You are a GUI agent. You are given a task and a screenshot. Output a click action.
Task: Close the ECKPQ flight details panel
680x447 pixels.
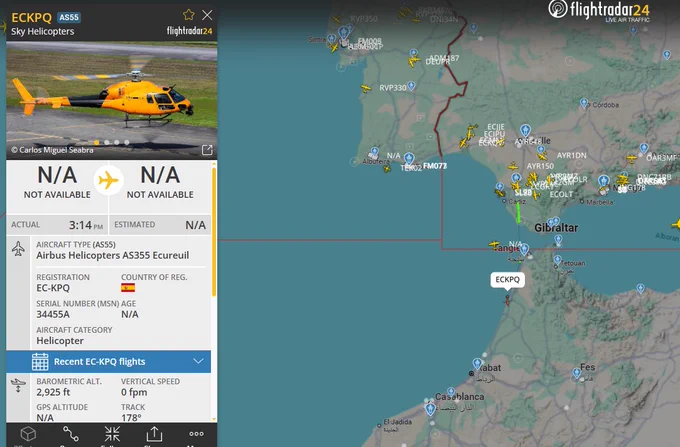coord(207,15)
